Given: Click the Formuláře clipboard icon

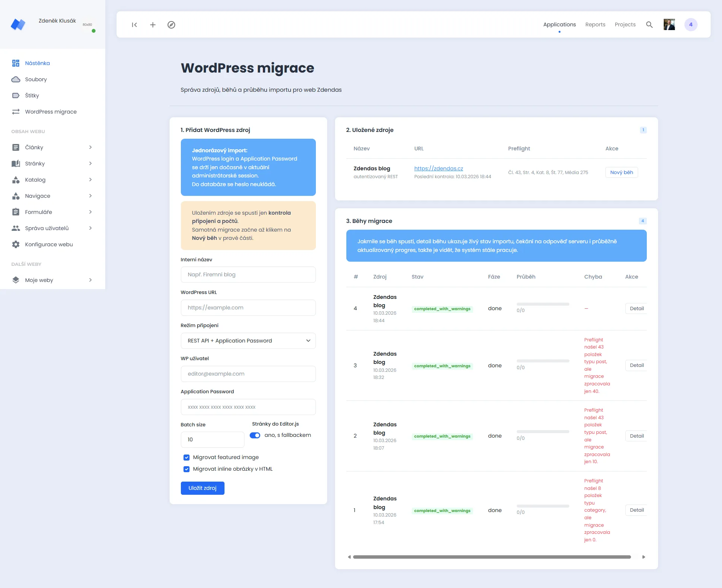Looking at the screenshot, I should click(x=16, y=212).
